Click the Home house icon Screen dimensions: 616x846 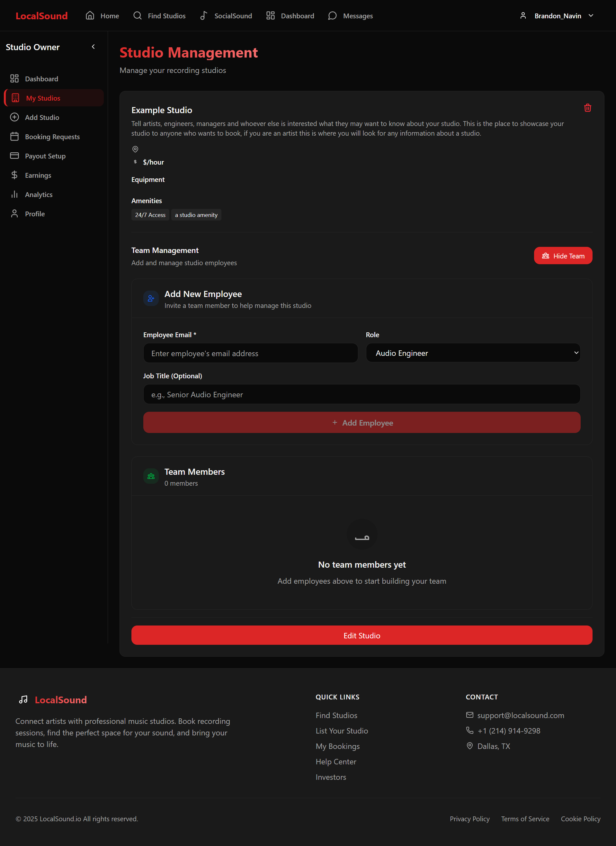(x=90, y=15)
